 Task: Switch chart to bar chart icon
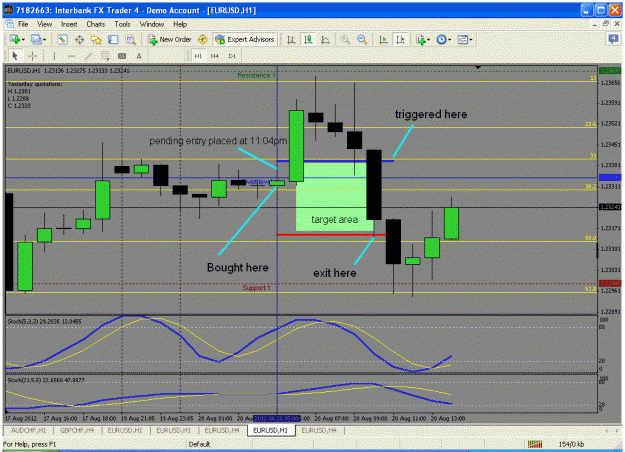[291, 39]
